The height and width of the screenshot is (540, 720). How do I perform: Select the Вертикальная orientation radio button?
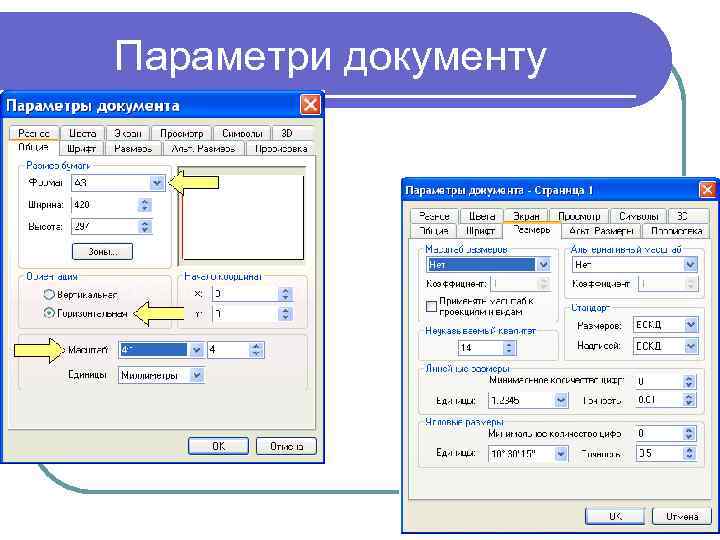pyautogui.click(x=49, y=294)
